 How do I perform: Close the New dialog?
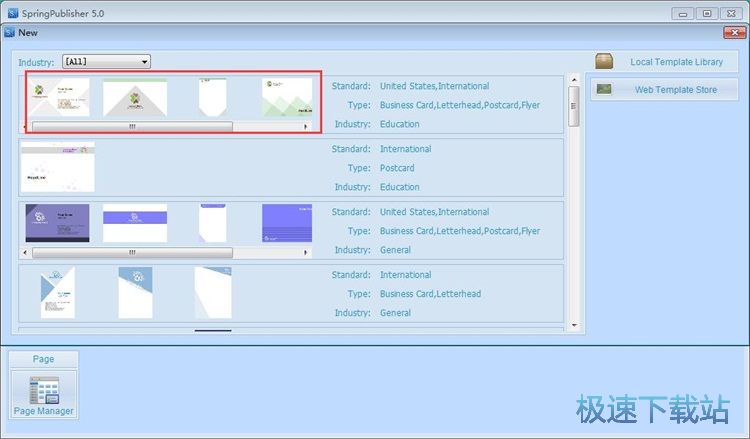point(734,33)
